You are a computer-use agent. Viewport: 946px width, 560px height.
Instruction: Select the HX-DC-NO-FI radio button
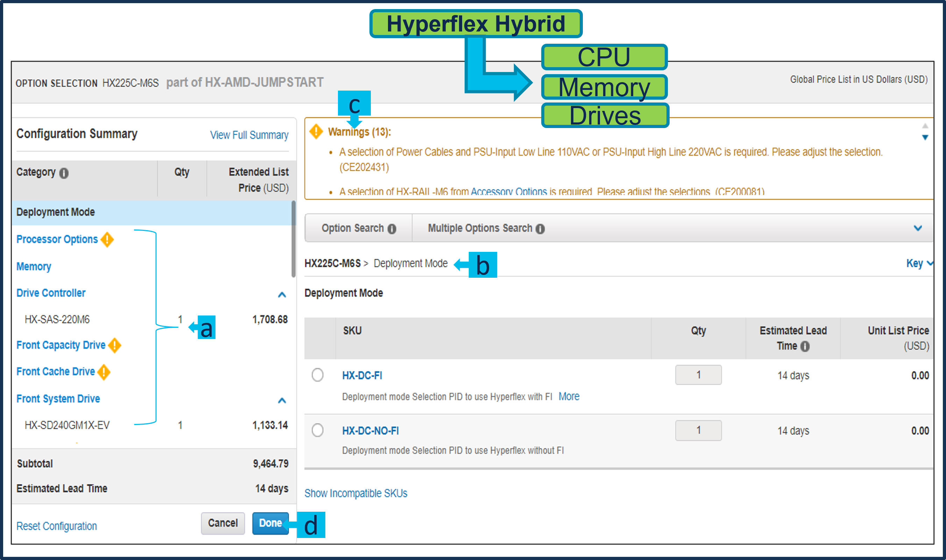pos(317,430)
